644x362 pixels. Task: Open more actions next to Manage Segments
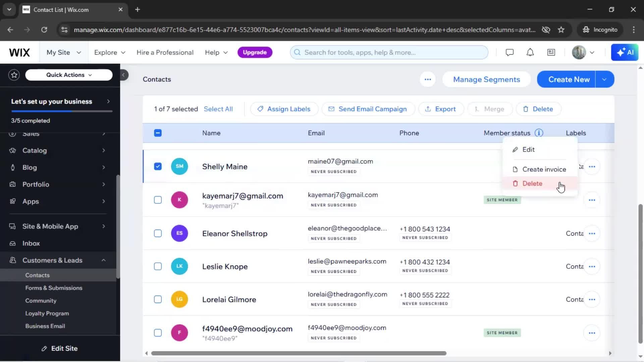click(428, 79)
